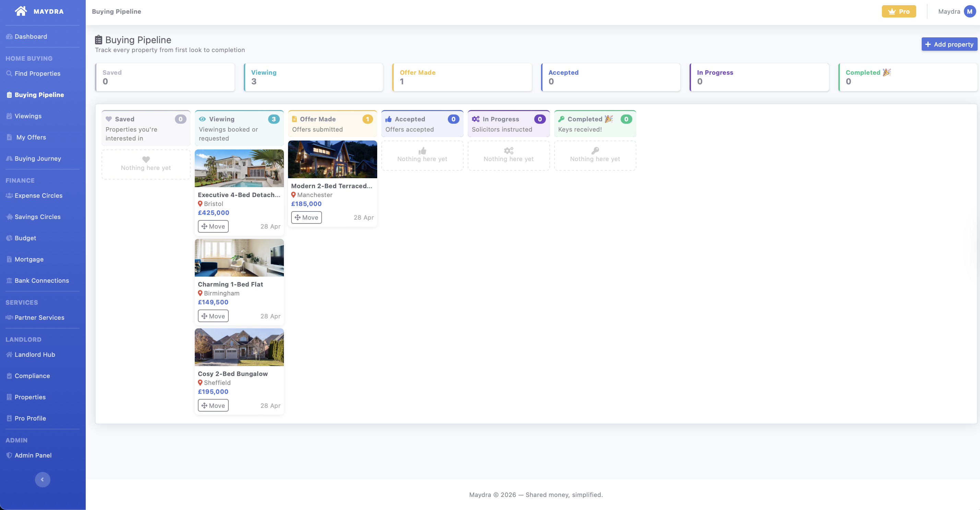Click the My Offers document icon
The height and width of the screenshot is (510, 980).
(9, 137)
